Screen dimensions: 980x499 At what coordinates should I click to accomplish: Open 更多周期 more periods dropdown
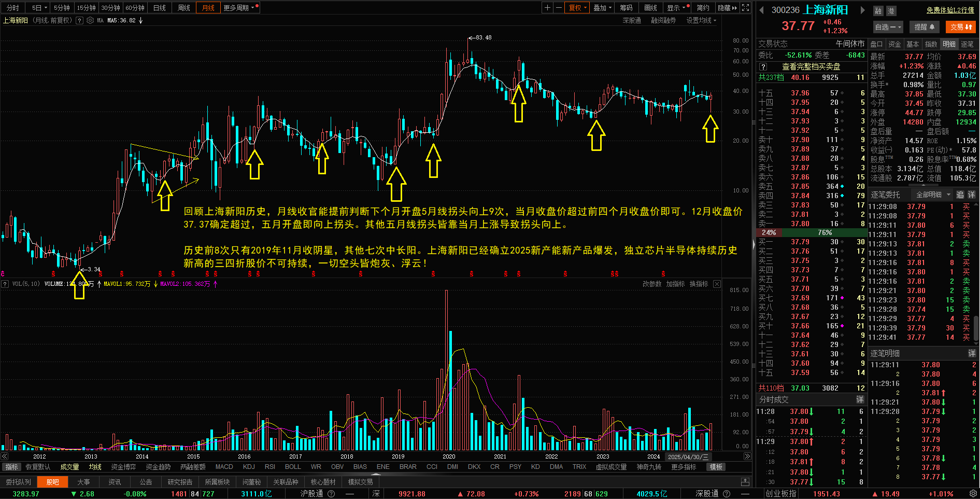coord(240,8)
